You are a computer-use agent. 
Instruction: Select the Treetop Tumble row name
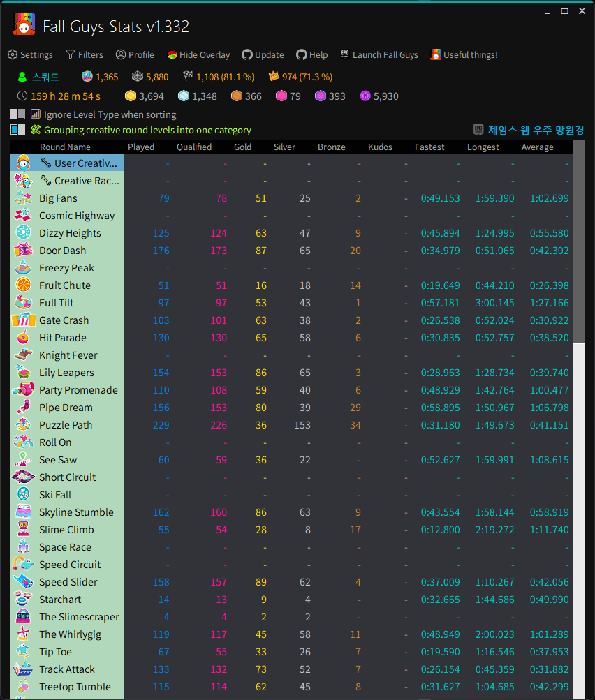(75, 687)
